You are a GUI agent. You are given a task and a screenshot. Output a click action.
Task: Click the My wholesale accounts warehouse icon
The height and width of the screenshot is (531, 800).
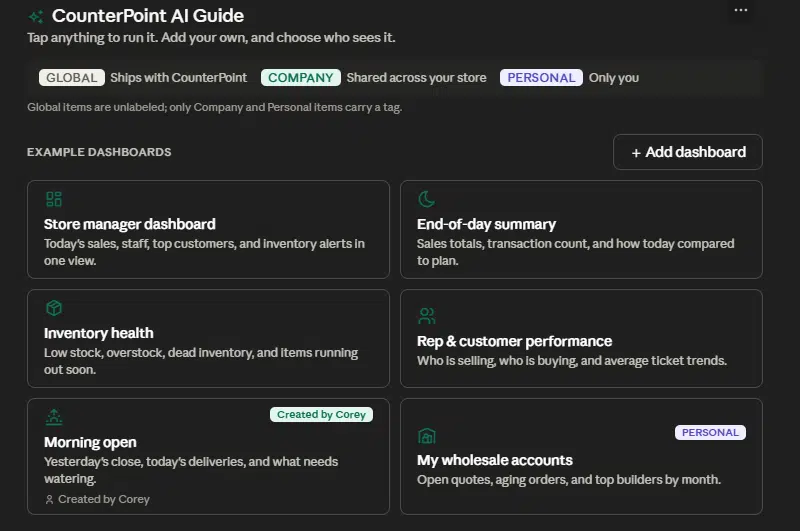click(427, 436)
